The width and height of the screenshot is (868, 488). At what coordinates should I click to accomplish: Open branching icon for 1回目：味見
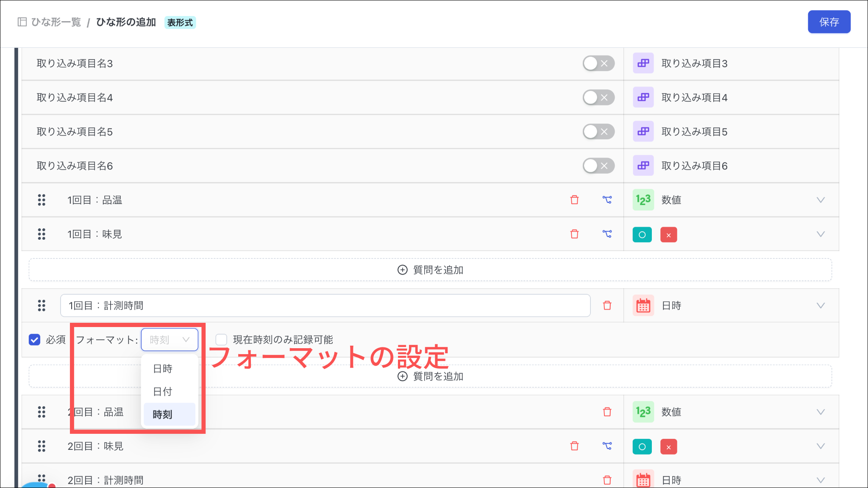(607, 234)
